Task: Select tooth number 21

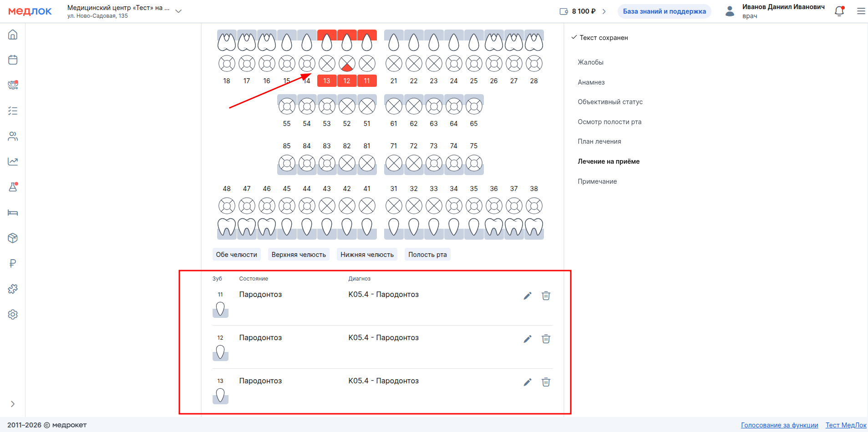Action: click(x=394, y=81)
